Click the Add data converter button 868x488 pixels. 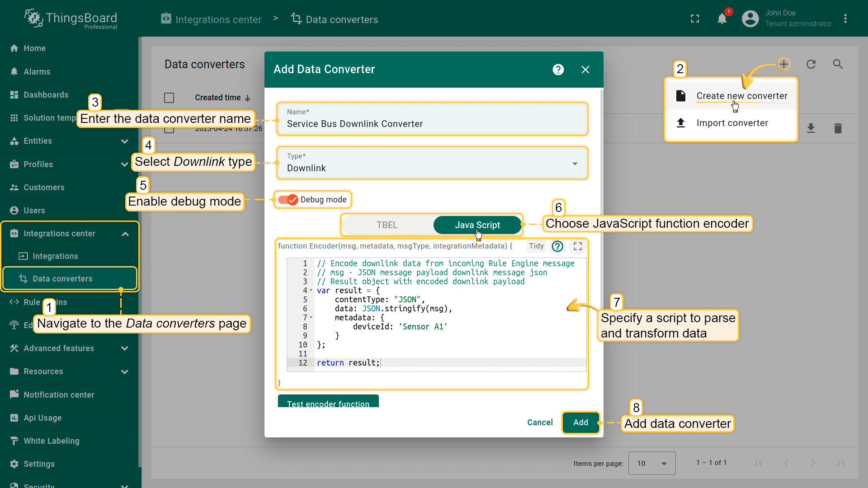coord(580,422)
